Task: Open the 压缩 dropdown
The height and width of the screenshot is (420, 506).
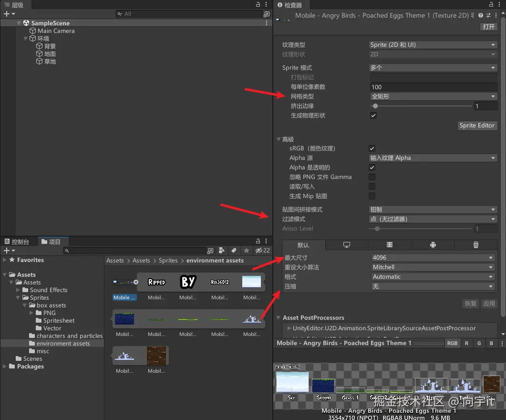Action: [433, 286]
